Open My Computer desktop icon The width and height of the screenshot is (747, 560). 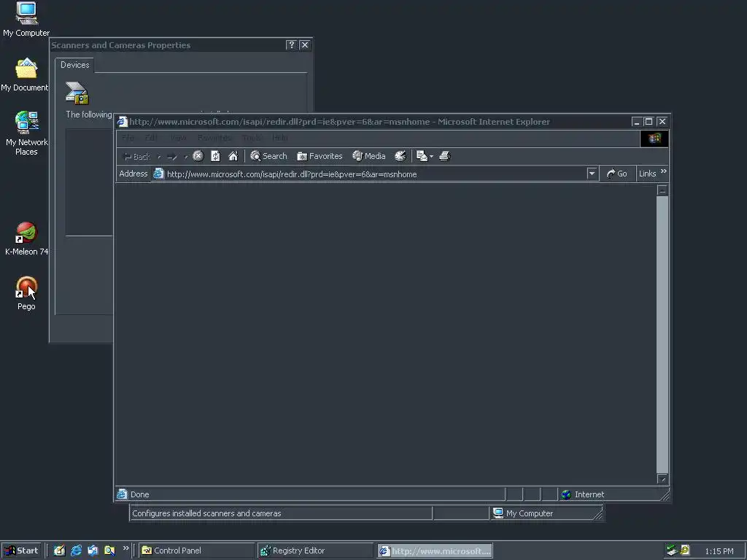click(26, 19)
